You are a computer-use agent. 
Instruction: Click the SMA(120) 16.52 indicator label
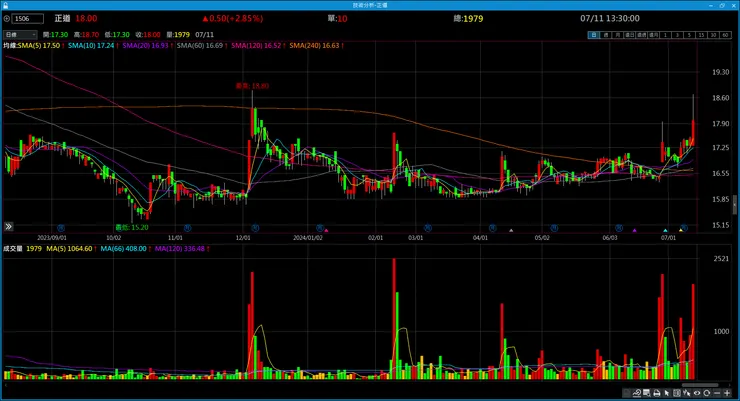click(x=256, y=46)
